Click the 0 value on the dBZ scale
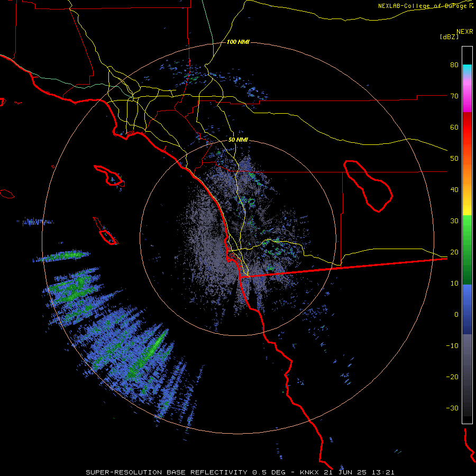This screenshot has height=476, width=476. pos(456,315)
